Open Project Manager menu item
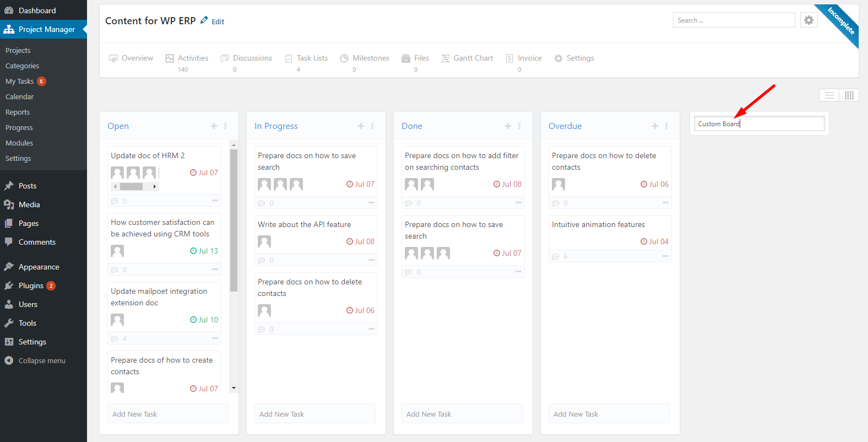The height and width of the screenshot is (442, 868). click(x=44, y=29)
